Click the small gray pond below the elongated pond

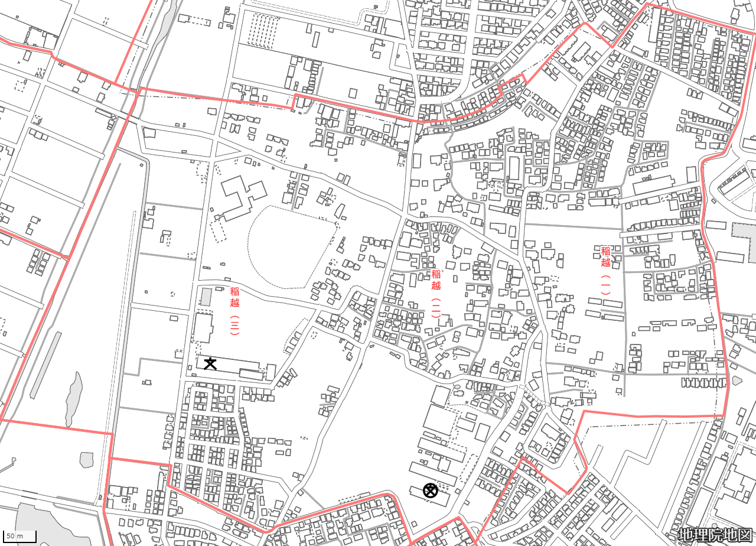pos(87,460)
